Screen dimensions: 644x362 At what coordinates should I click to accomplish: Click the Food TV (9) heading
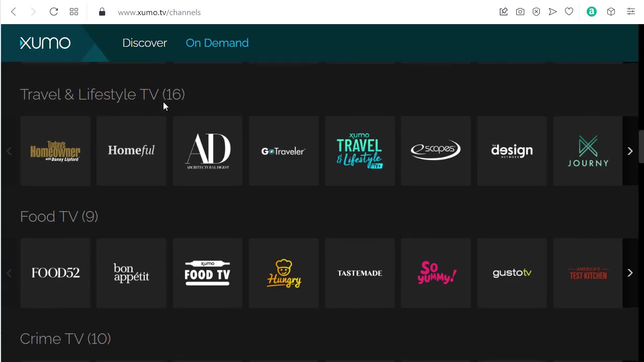(x=59, y=216)
